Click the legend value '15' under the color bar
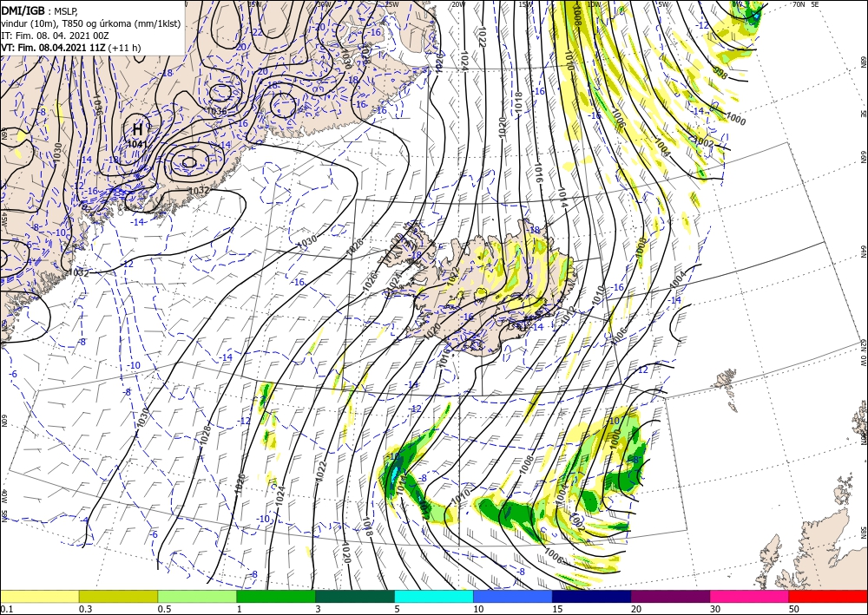Viewport: 868px width, 615px height. [557, 609]
